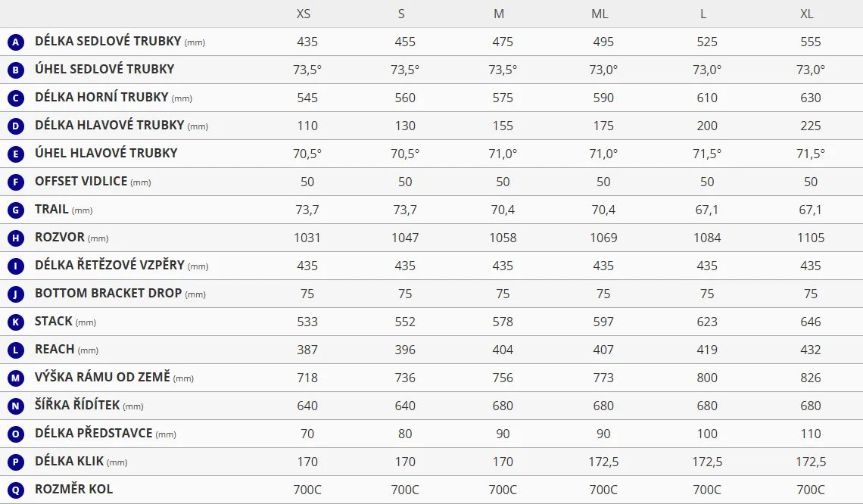Select the E badge beside Úhel hlavové trubky
Screen dimensions: 863x504
coord(15,154)
